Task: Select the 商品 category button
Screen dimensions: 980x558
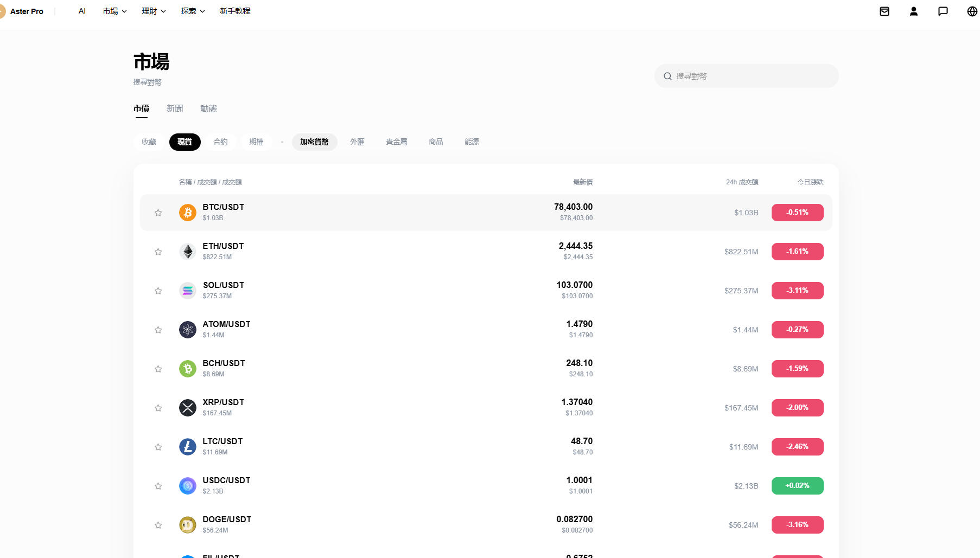Action: (436, 142)
